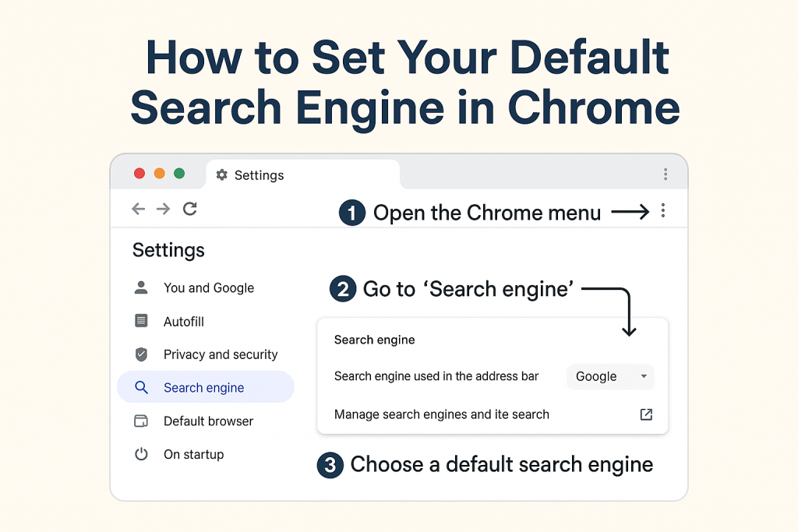
Task: Open the Chrome three-dot menu beside the step 1 arrow
Action: click(663, 210)
